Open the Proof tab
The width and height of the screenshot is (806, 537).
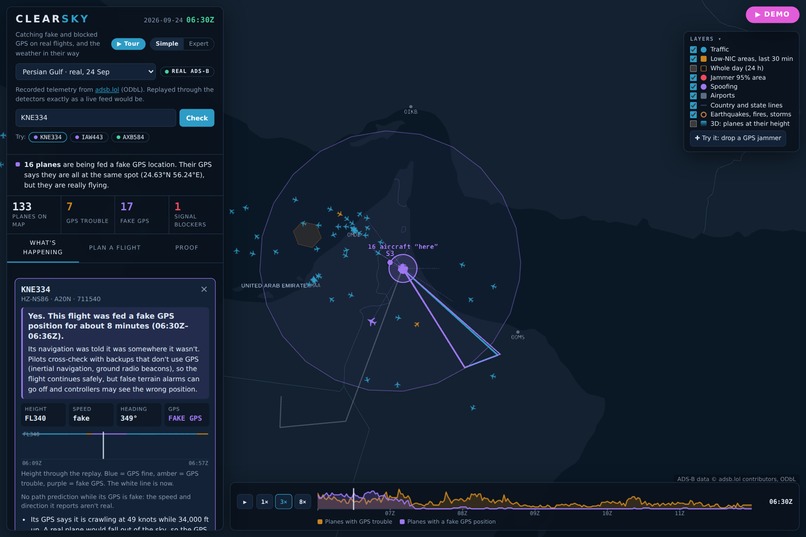pyautogui.click(x=187, y=248)
